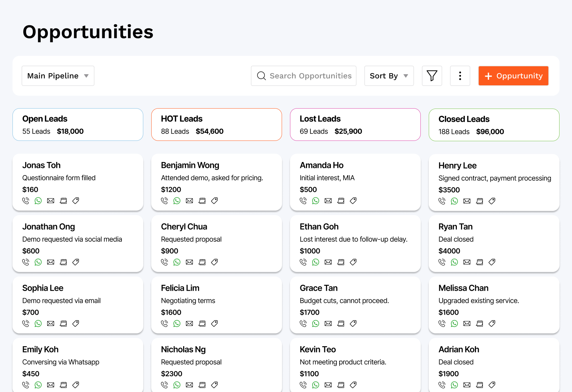
Task: Click the '88 Leads' count
Action: pos(175,131)
